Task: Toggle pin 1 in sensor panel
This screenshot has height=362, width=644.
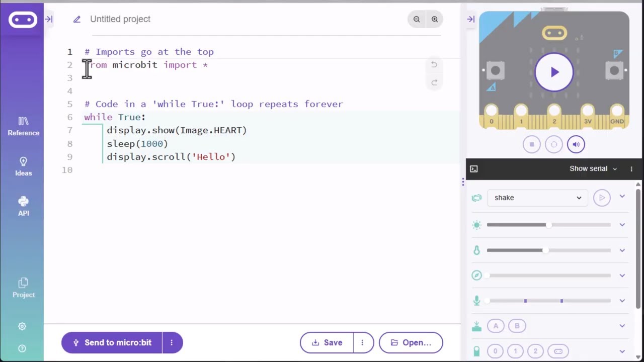Action: coord(515,351)
